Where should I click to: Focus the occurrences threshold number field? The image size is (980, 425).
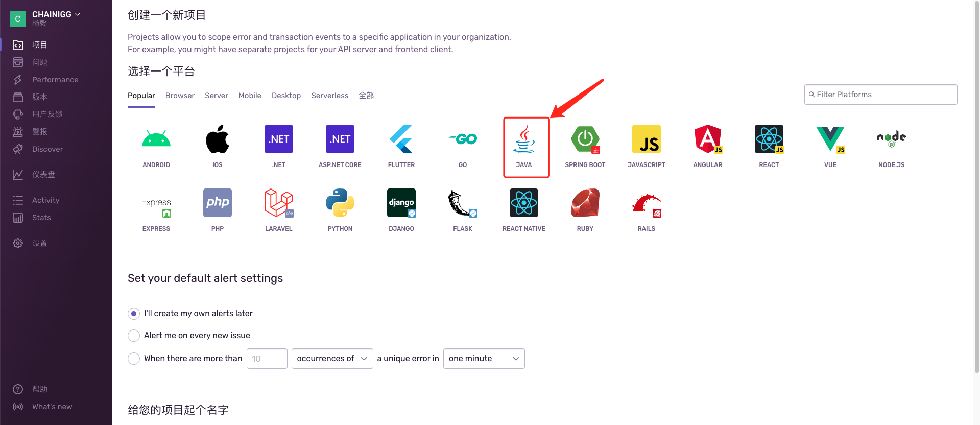267,359
